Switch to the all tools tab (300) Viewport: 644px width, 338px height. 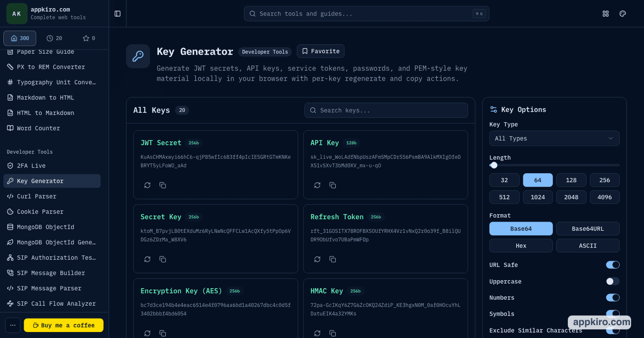20,38
